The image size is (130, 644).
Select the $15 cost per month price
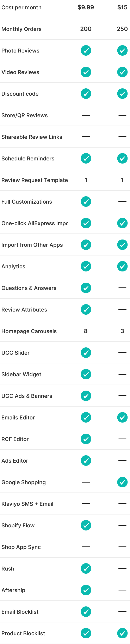pos(122,7)
